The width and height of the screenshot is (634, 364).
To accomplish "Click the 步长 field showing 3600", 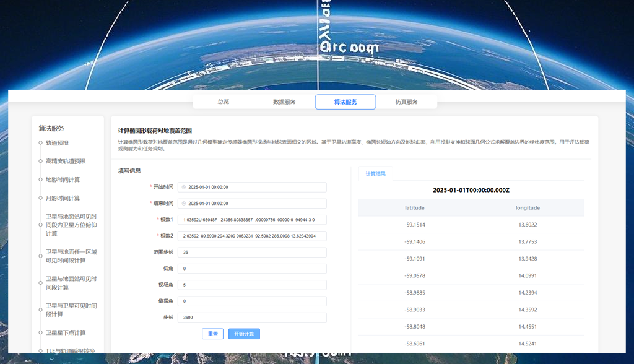I will tap(252, 317).
